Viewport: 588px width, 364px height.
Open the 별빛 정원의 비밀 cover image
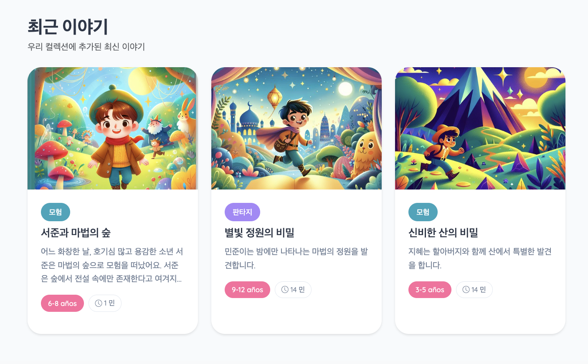coord(297,128)
